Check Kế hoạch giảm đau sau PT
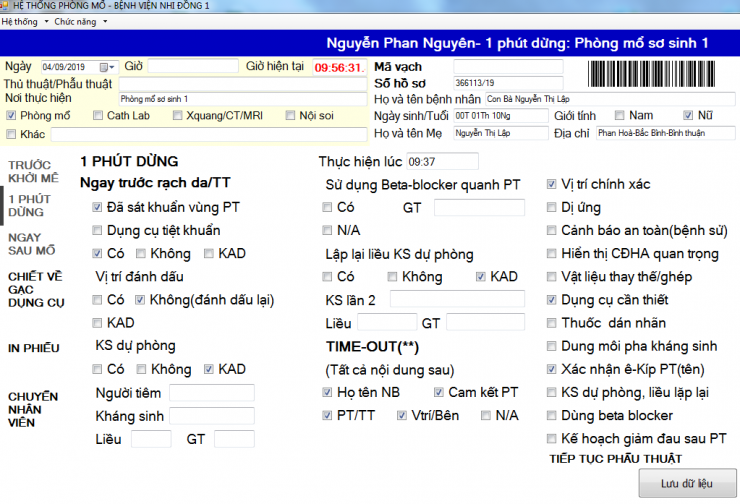This screenshot has width=740, height=504. tap(552, 438)
